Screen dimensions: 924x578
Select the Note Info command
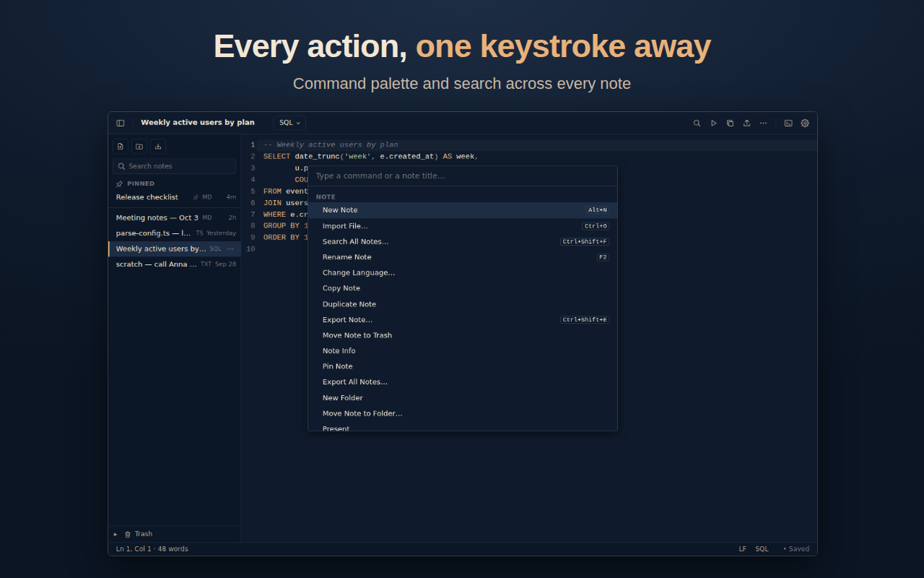pyautogui.click(x=463, y=350)
